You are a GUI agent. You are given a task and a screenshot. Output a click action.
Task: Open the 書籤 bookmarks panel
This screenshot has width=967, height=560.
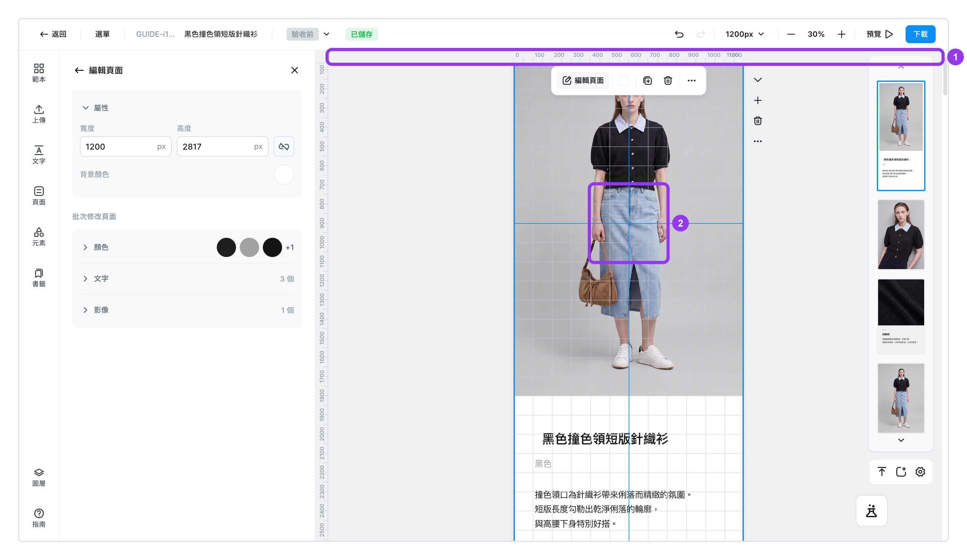pyautogui.click(x=39, y=278)
